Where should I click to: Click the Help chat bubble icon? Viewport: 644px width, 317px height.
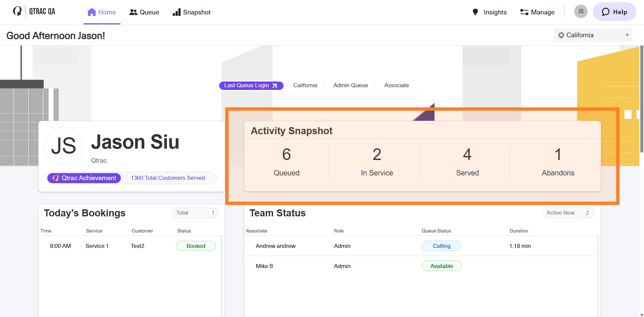point(605,12)
